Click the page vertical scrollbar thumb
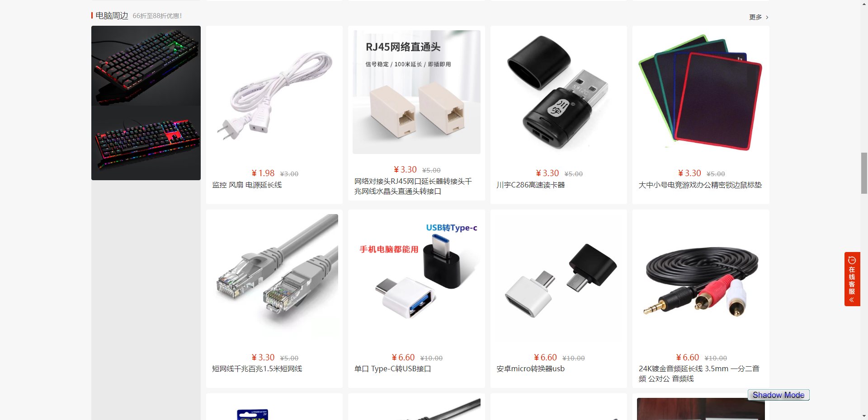868x420 pixels. [x=864, y=173]
